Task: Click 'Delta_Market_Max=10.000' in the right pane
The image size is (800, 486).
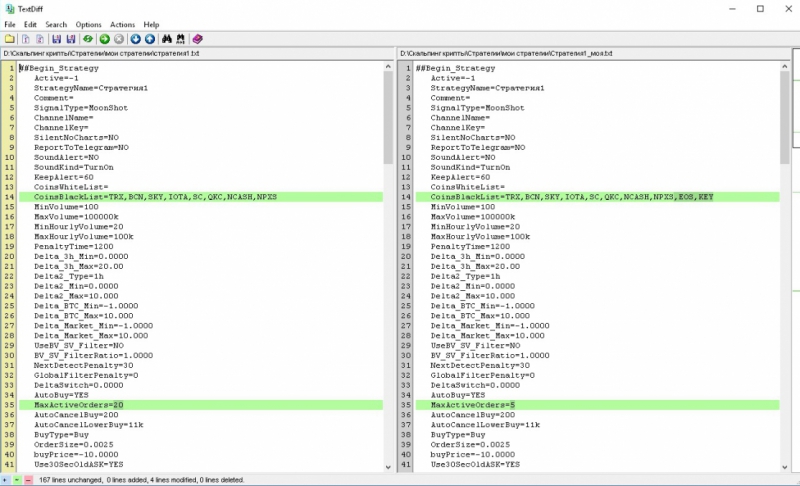Action: [487, 336]
